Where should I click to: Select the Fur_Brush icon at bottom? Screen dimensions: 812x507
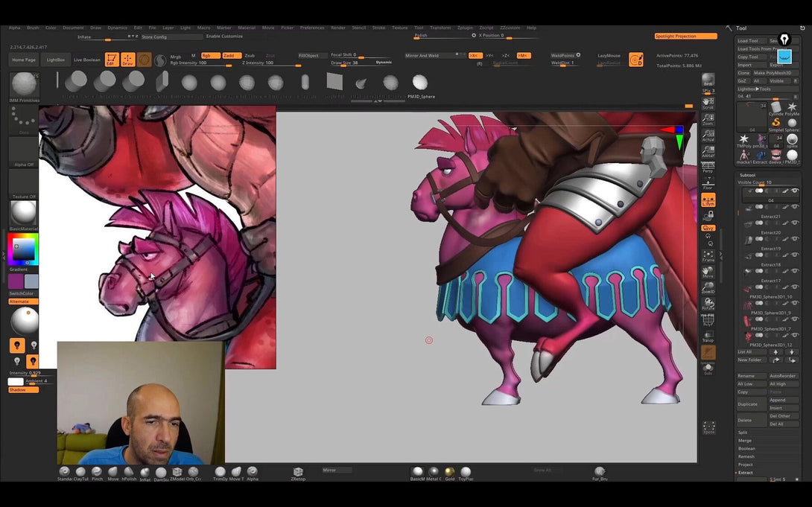[x=600, y=473]
